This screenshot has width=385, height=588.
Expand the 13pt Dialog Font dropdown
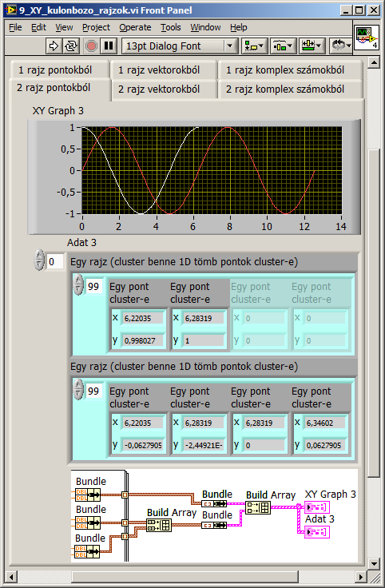(230, 46)
